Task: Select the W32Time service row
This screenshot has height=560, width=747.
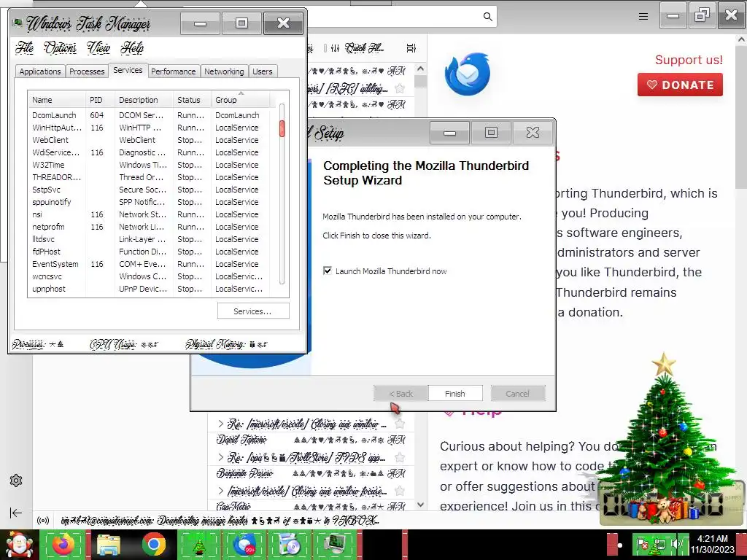Action: click(149, 165)
